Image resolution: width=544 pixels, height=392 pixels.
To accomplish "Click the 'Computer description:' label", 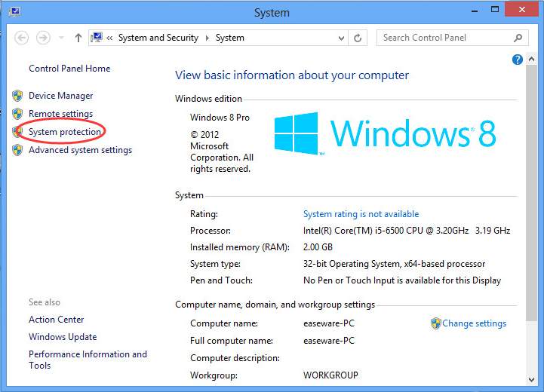I will click(235, 357).
